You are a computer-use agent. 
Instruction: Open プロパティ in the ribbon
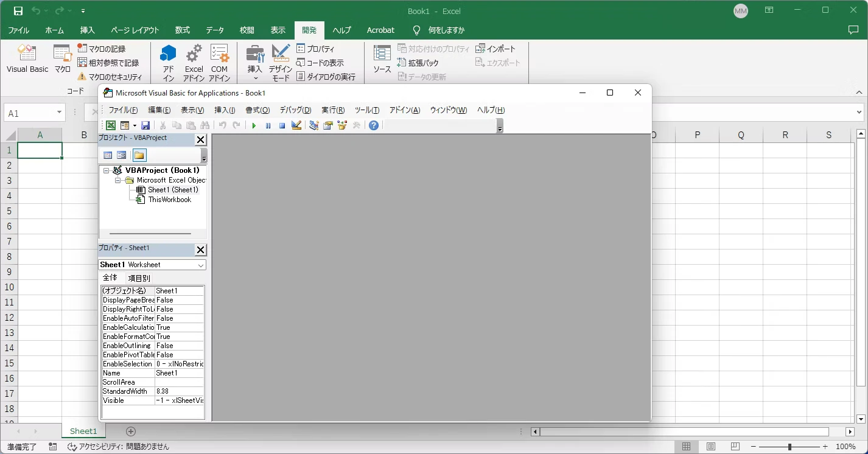315,49
